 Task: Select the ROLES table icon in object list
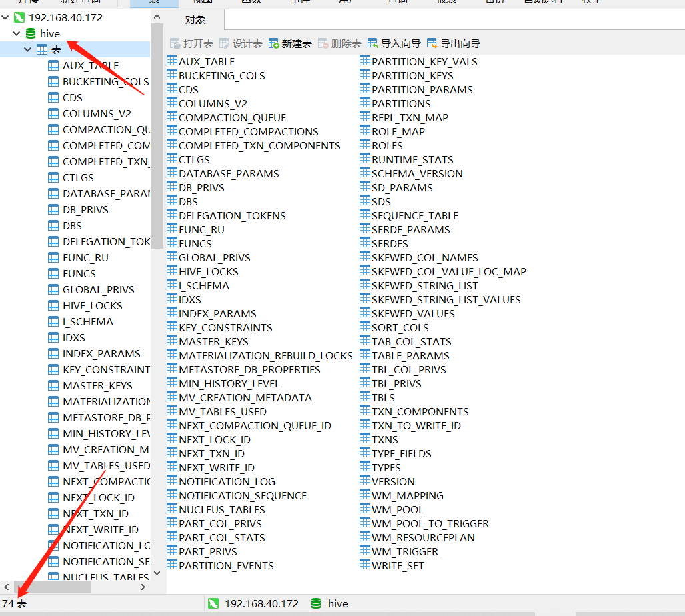pos(365,145)
